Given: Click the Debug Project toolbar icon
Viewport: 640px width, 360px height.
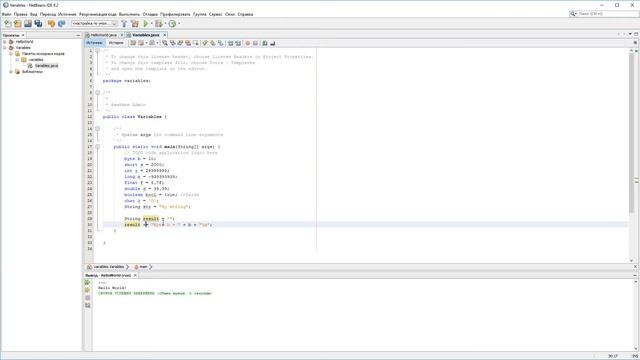Looking at the screenshot, I should (x=158, y=24).
